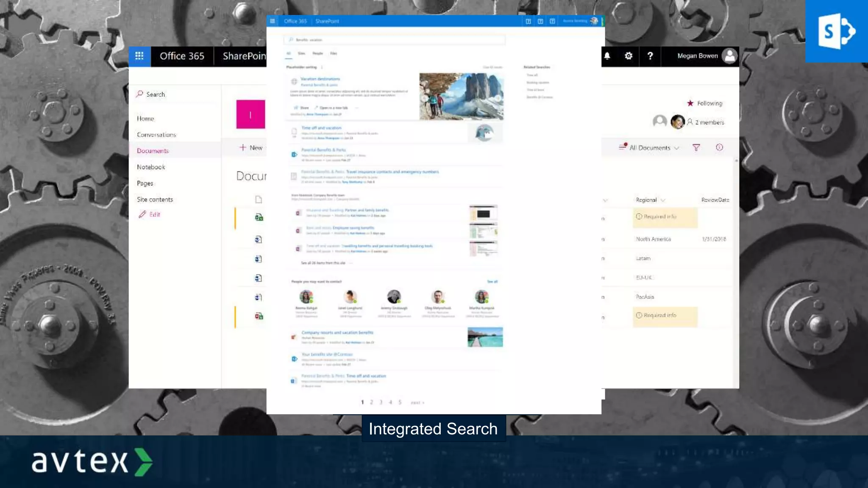This screenshot has width=868, height=488.
Task: Click the Share button under Vacation destinations
Action: click(x=301, y=108)
